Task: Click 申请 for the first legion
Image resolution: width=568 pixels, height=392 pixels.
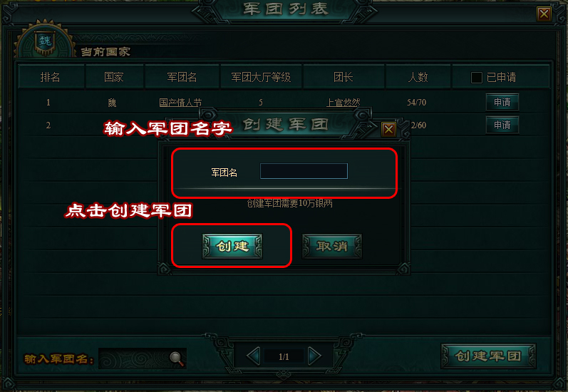Action: (x=502, y=102)
